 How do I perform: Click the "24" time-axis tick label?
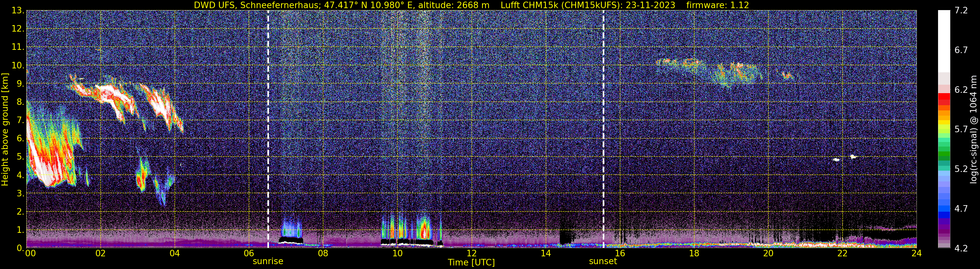(x=917, y=253)
